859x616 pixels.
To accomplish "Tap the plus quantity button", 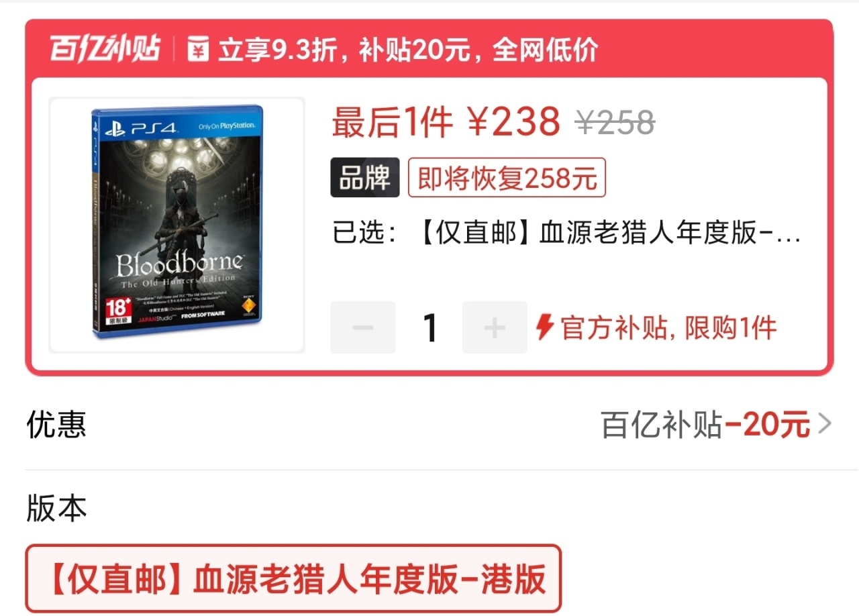I will 495,327.
